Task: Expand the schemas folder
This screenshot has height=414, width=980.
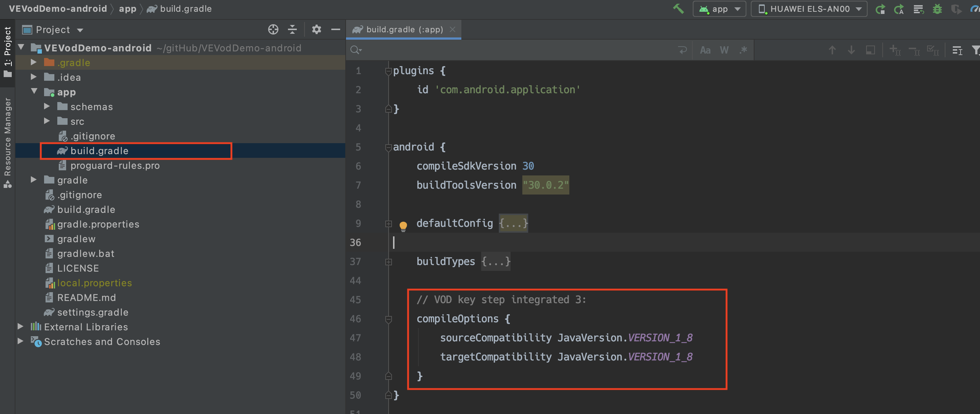Action: click(47, 106)
